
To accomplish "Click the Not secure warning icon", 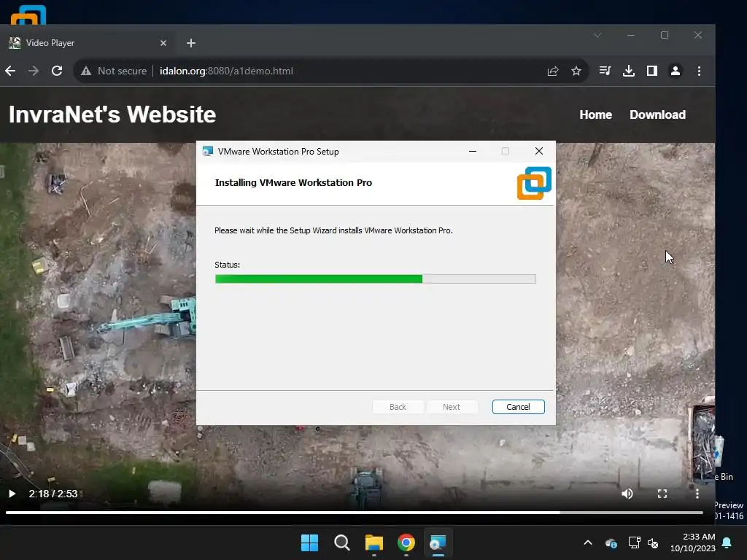I will pyautogui.click(x=86, y=71).
